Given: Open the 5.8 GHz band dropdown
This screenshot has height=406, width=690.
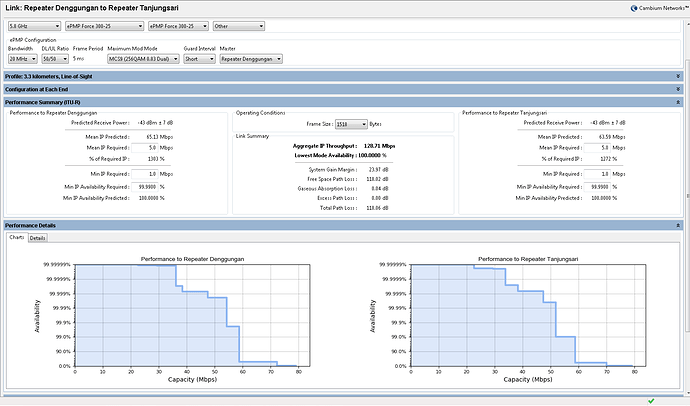Looking at the screenshot, I should (x=34, y=26).
